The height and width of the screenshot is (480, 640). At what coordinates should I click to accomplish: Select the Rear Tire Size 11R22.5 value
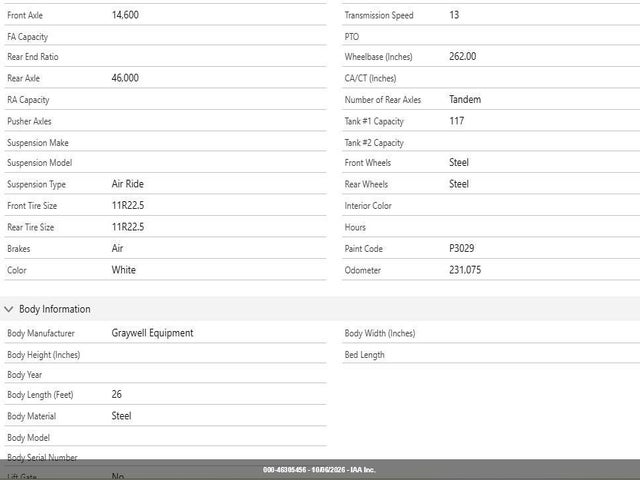(x=128, y=227)
